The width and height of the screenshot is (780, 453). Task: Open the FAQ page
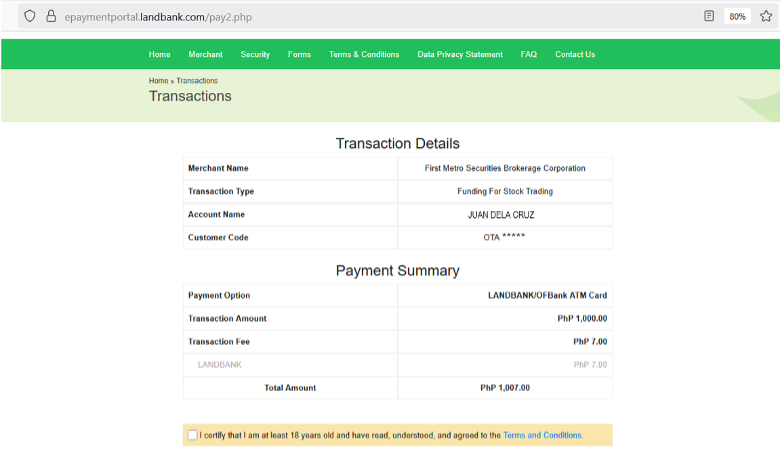(529, 54)
